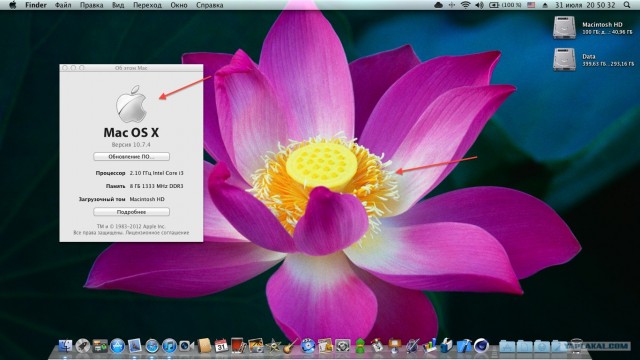Open the Wi-Fi status menu
This screenshot has width=640, height=360.
click(x=465, y=5)
